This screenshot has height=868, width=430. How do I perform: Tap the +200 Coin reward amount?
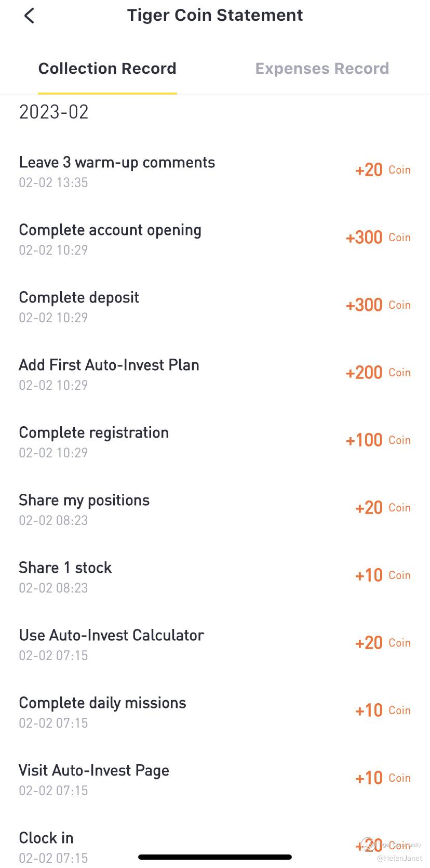(378, 373)
